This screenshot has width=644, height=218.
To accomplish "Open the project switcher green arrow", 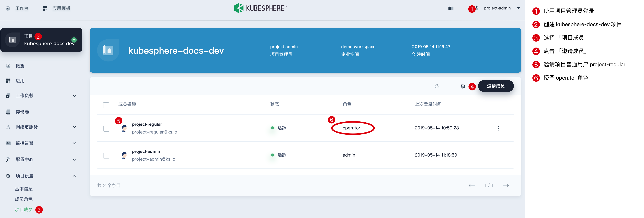I will 74,40.
